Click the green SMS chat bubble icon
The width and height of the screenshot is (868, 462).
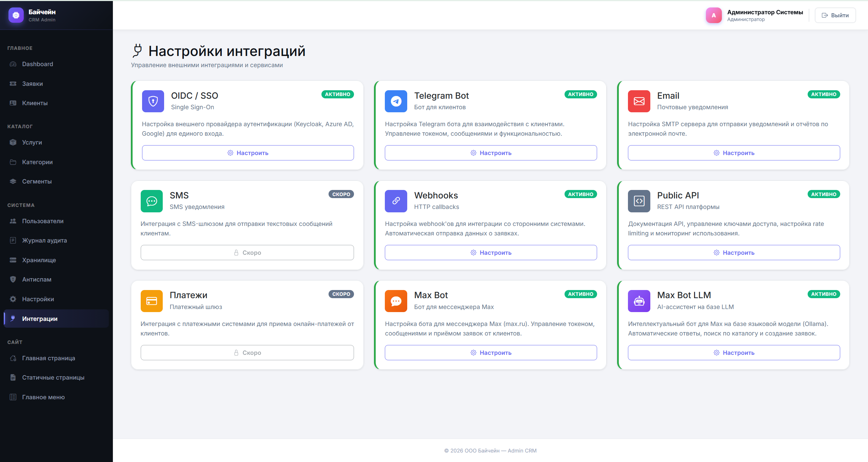coord(152,201)
